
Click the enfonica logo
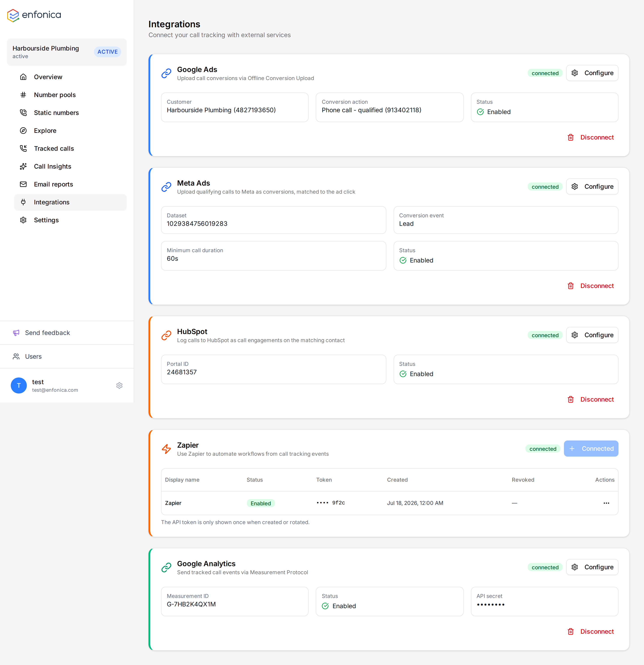(x=34, y=15)
